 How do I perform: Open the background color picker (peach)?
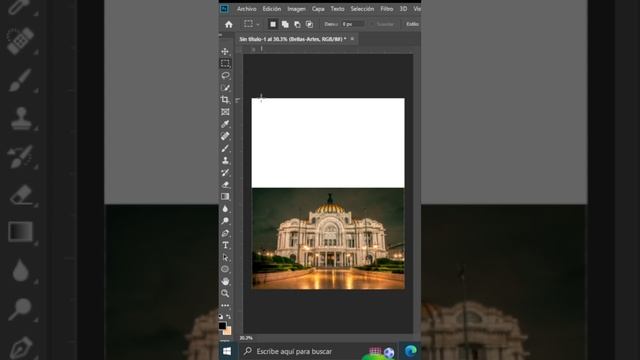(x=228, y=331)
